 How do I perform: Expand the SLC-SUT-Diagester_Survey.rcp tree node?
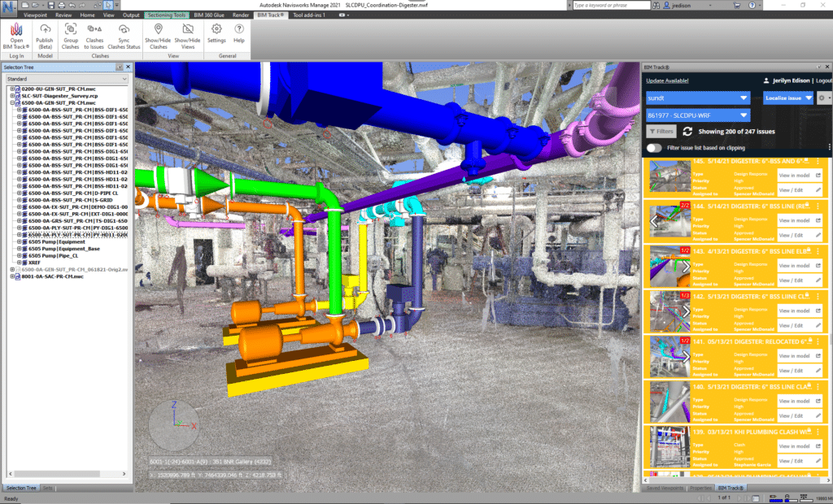click(12, 96)
